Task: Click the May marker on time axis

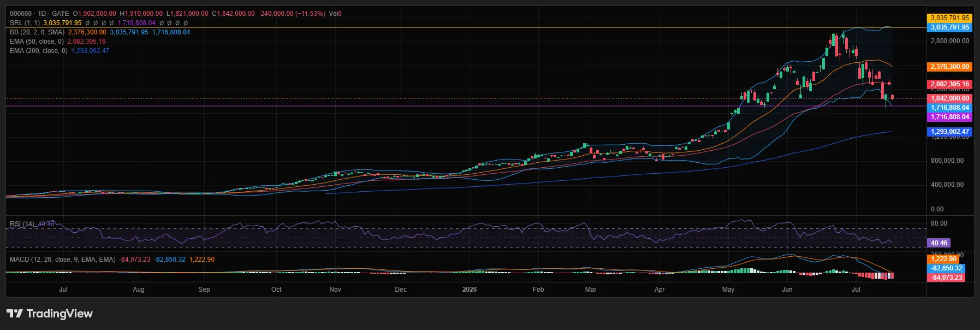Action: click(728, 290)
